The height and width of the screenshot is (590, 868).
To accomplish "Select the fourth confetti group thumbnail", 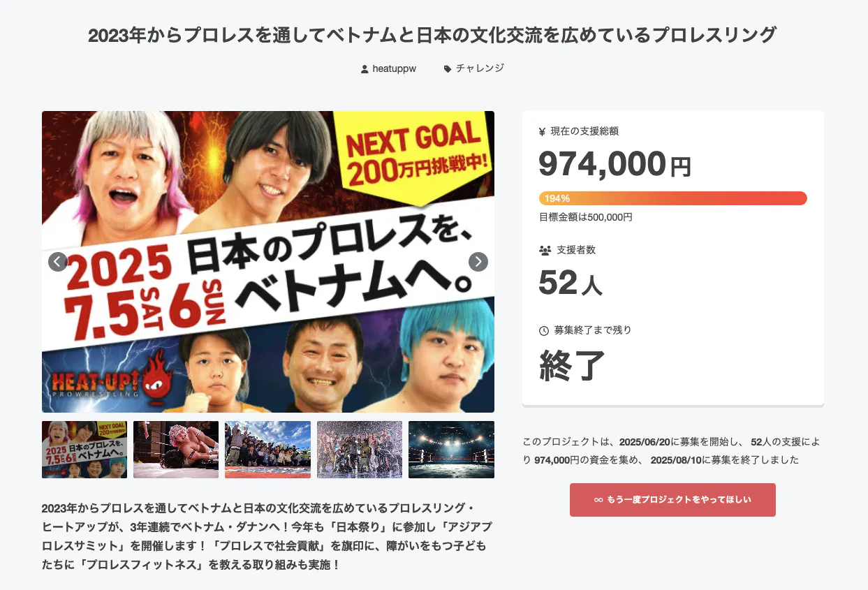I will 360,450.
